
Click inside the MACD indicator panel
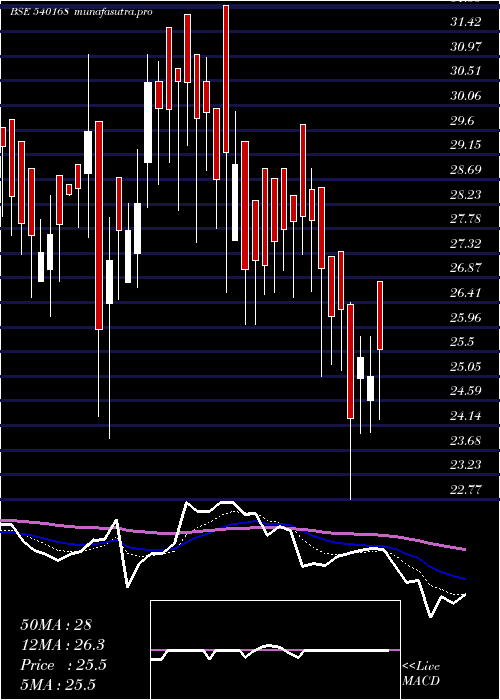point(275,650)
